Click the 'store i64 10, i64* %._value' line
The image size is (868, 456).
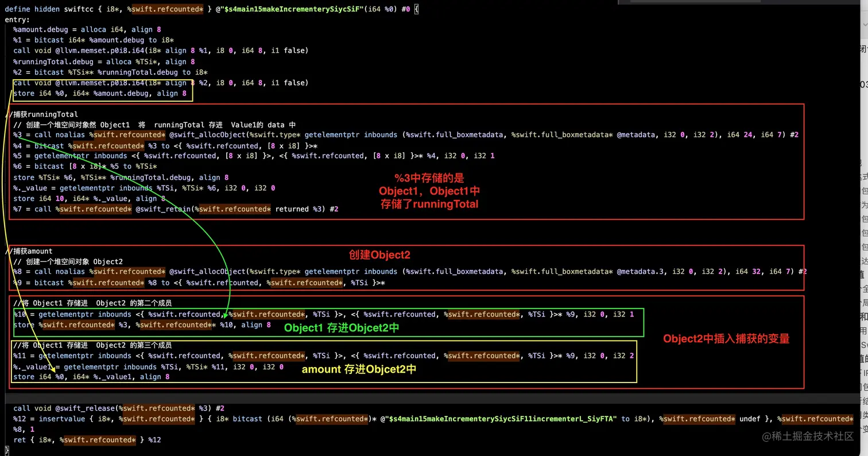[89, 199]
